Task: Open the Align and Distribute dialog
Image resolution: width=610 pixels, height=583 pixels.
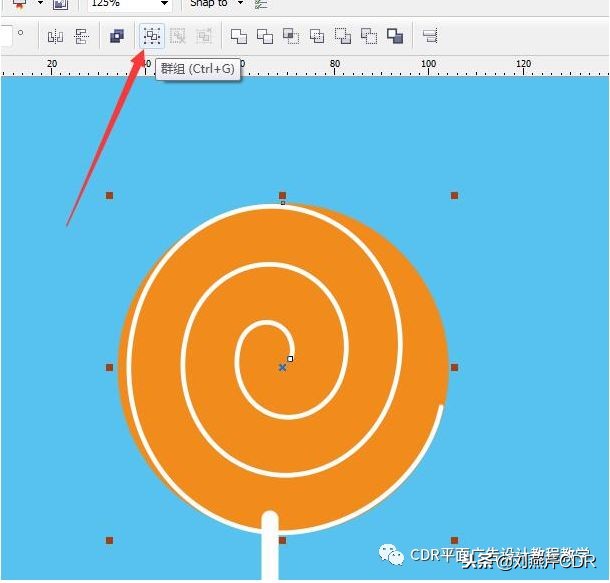Action: [430, 36]
